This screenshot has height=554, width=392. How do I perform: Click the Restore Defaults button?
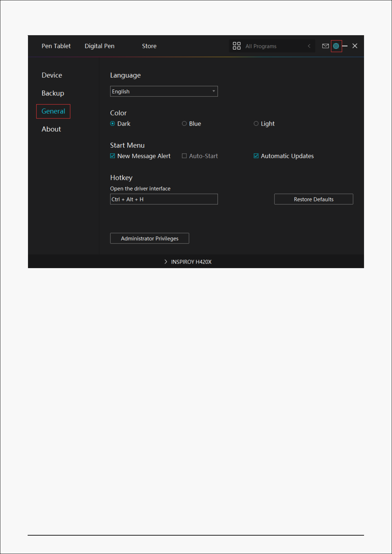tap(313, 199)
